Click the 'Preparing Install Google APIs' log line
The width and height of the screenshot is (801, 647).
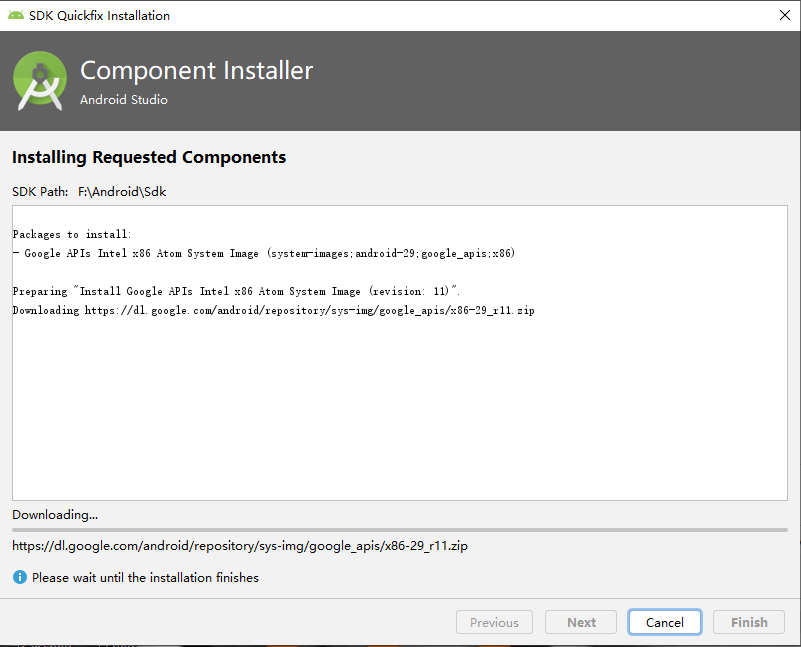pos(237,291)
